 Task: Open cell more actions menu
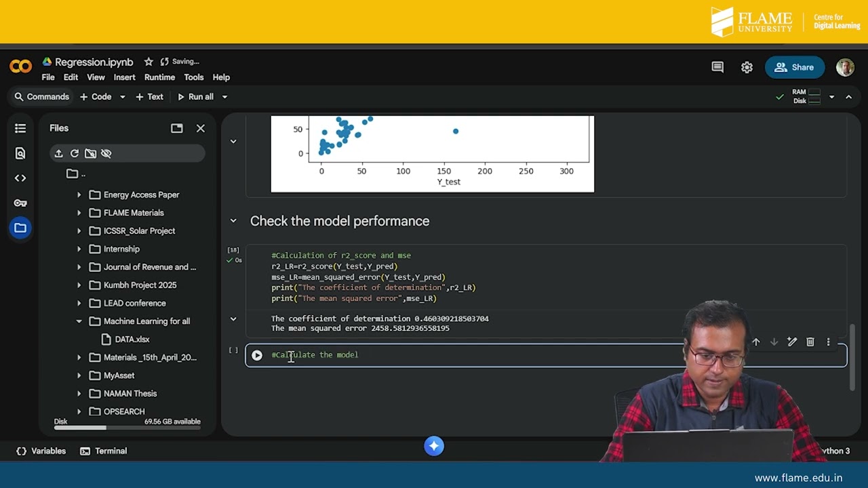pos(828,342)
